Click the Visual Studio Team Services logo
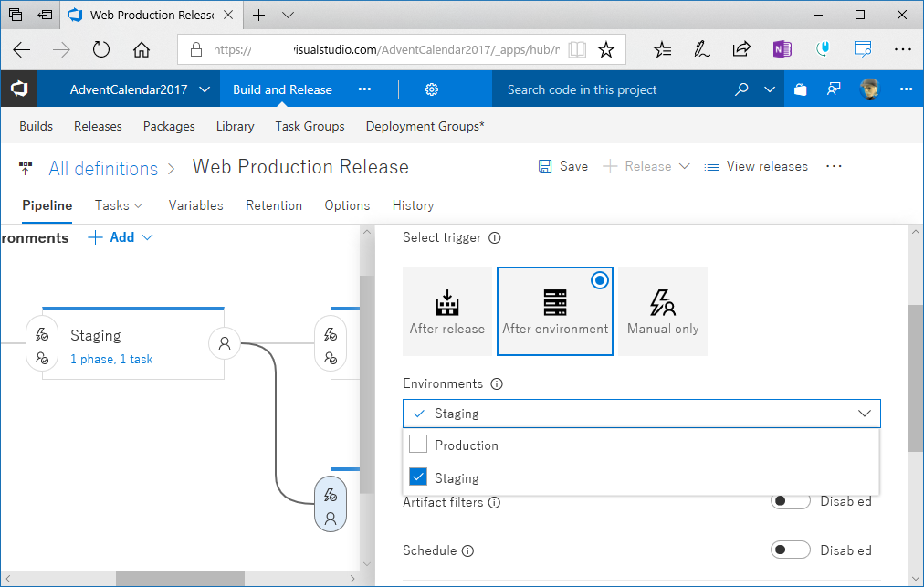924x587 pixels. pos(19,89)
